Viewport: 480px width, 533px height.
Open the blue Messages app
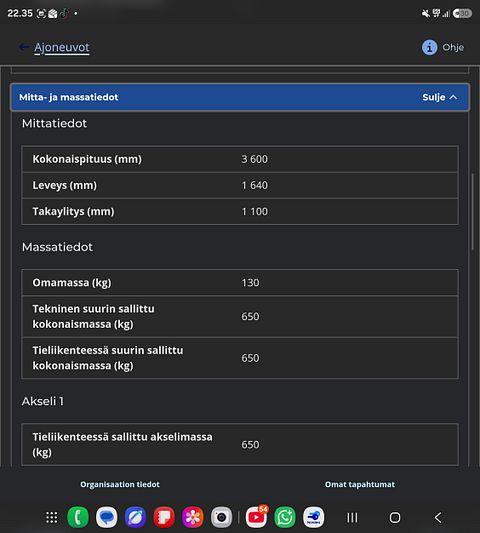(x=106, y=517)
